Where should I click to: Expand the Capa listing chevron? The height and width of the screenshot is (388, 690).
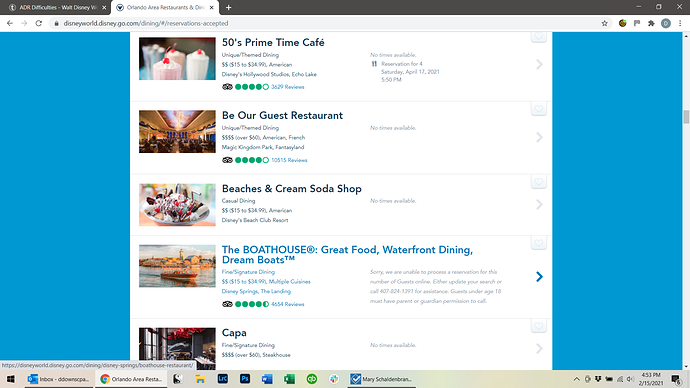[x=540, y=348]
